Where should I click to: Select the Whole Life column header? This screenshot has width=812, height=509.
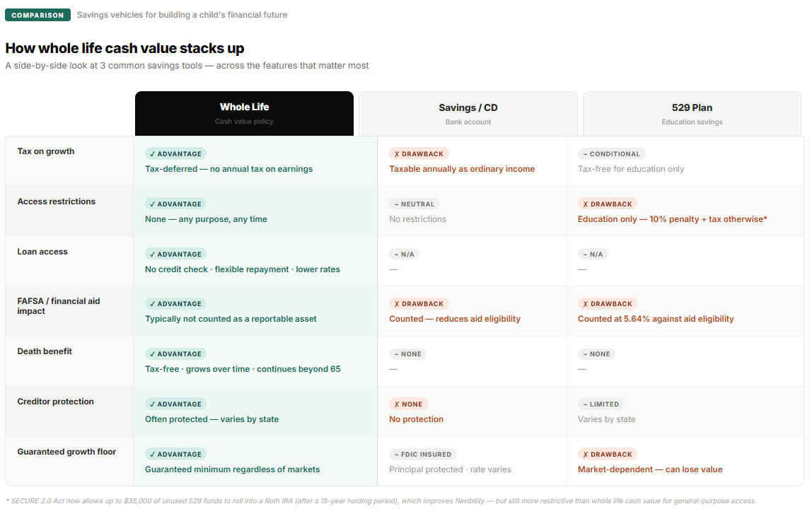coord(245,113)
